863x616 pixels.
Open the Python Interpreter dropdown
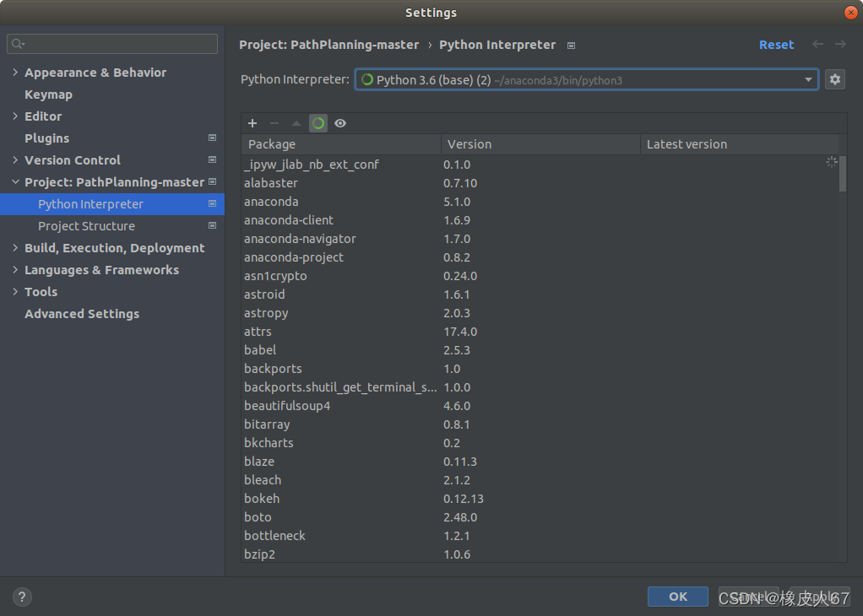[x=586, y=80]
